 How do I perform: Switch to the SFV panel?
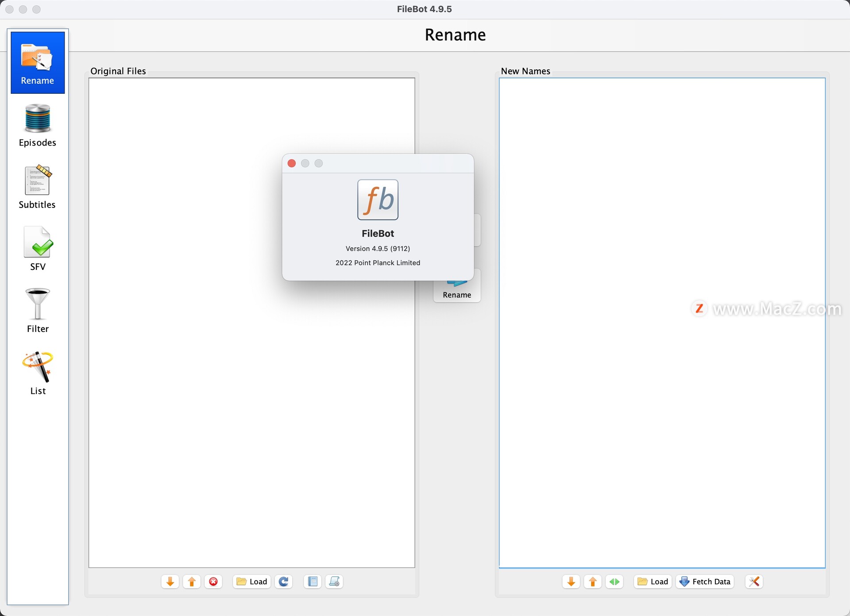coord(38,249)
